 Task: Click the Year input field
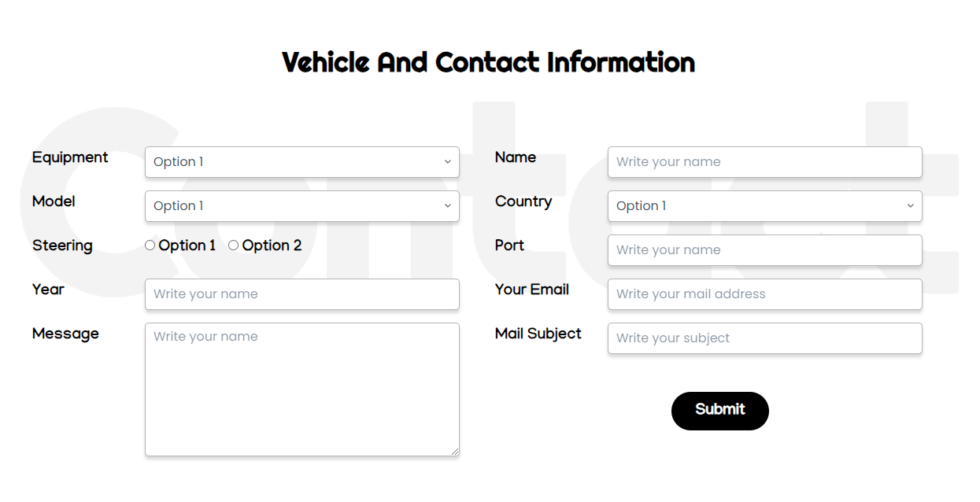[301, 294]
